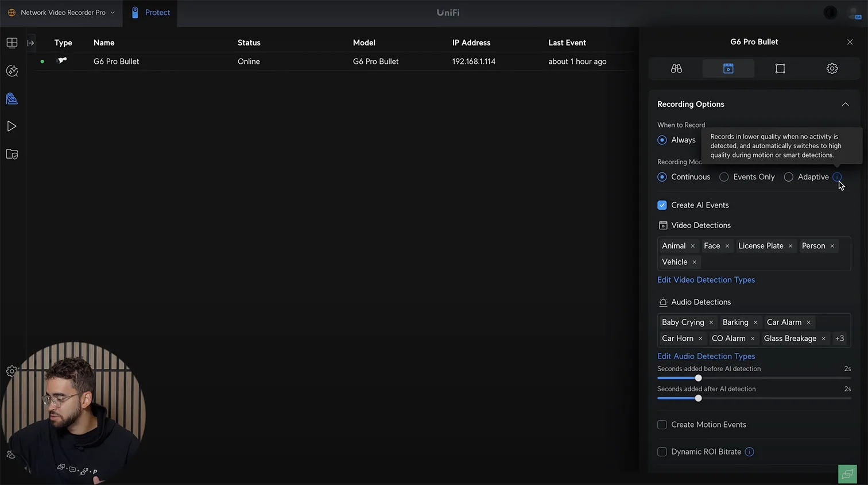This screenshot has height=485, width=868.
Task: Remove the Barking audio tag
Action: tap(755, 322)
